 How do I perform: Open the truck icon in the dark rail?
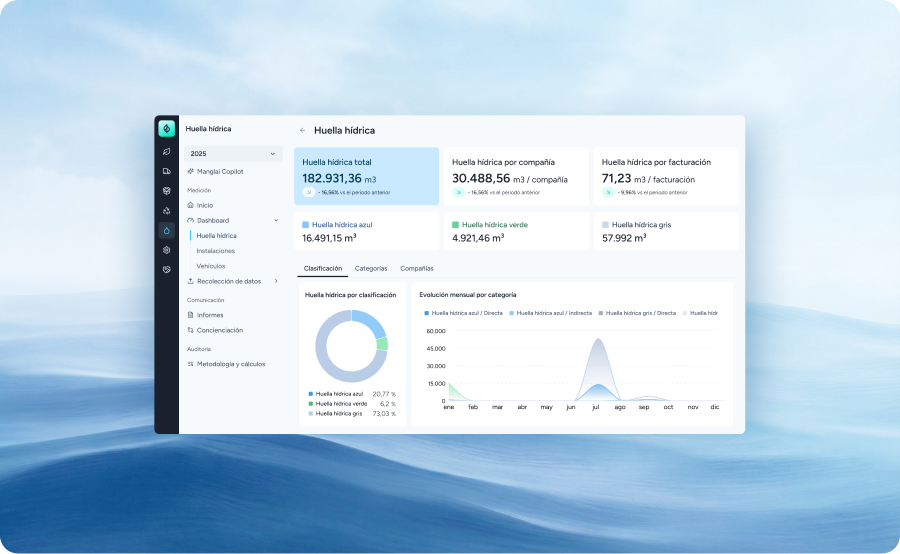pos(166,171)
